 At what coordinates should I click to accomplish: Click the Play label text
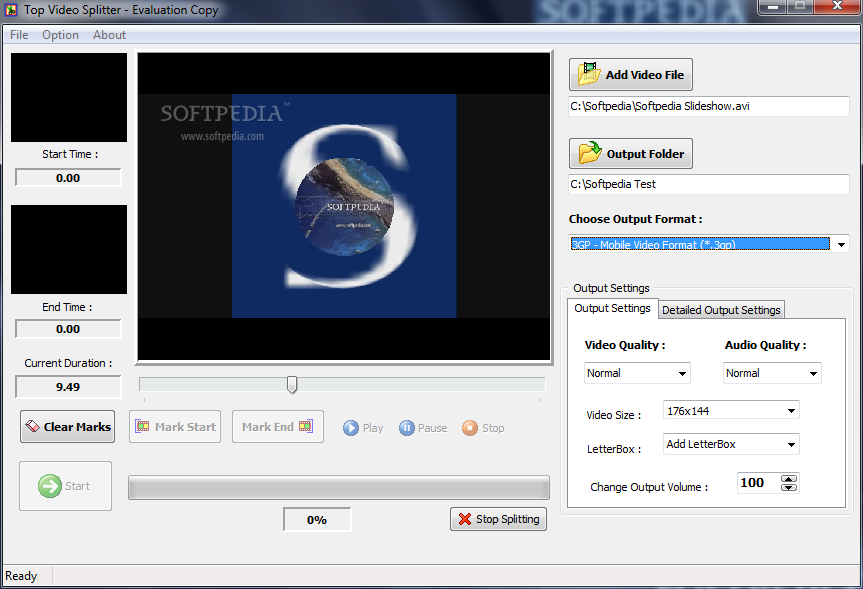point(373,428)
